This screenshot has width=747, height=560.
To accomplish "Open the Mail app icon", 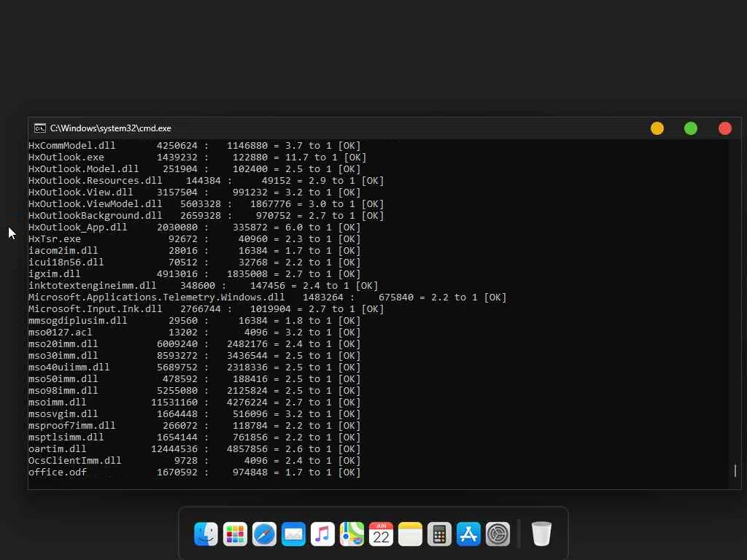I will [293, 534].
